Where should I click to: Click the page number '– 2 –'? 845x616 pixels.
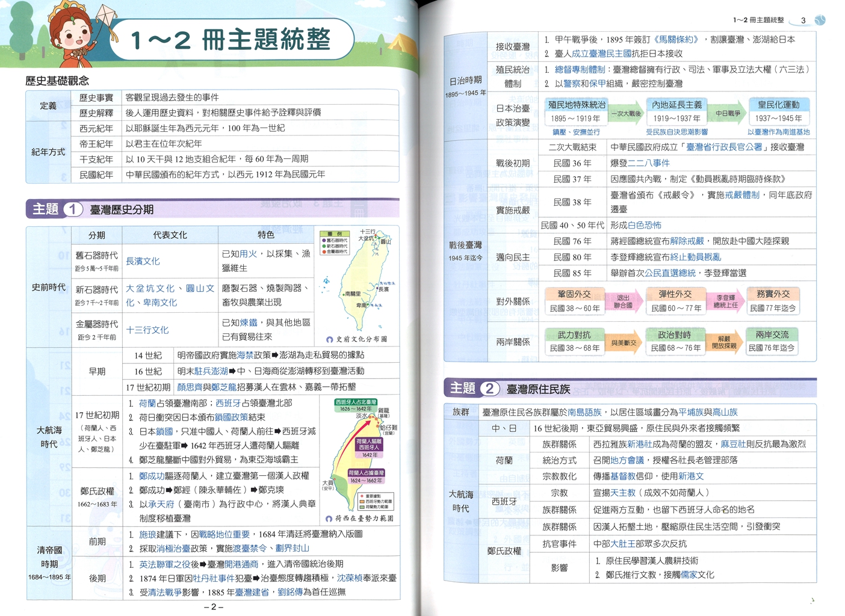coord(213,606)
